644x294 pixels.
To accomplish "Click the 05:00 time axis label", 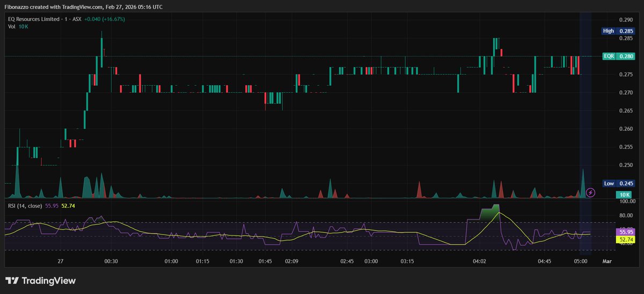I will tap(581, 261).
